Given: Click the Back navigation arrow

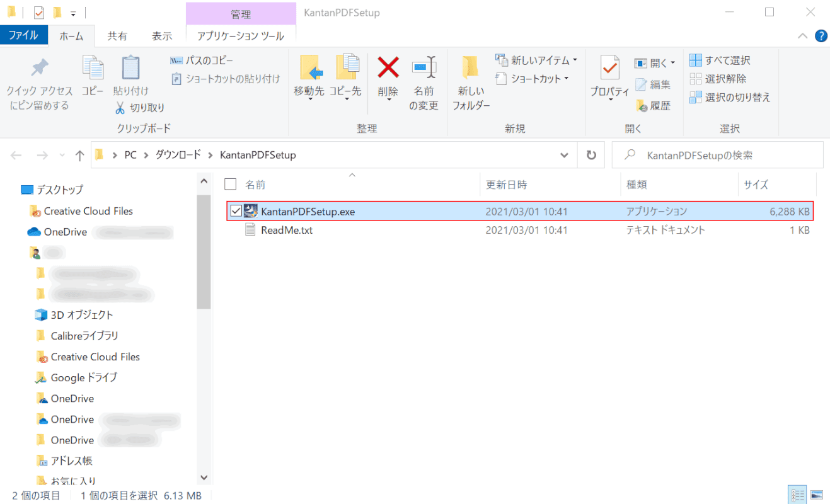Looking at the screenshot, I should click(16, 155).
